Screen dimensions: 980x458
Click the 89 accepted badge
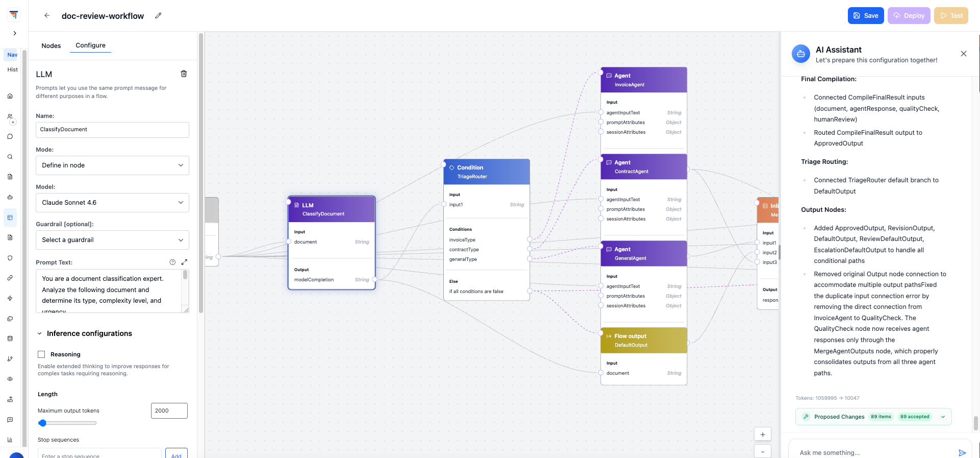(x=914, y=417)
